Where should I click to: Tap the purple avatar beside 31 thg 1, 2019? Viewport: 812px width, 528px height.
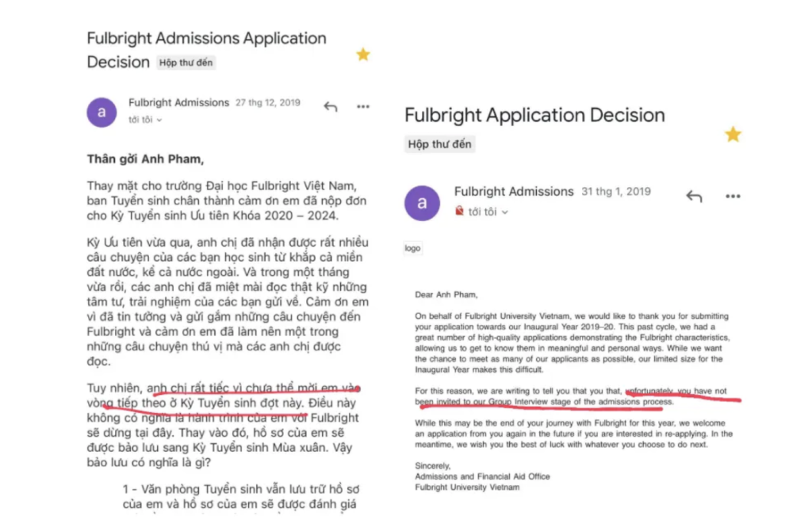coord(422,203)
